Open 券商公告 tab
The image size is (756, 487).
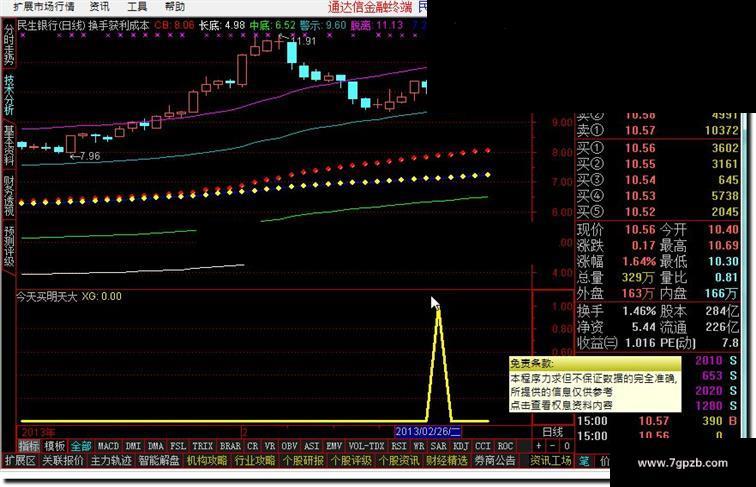click(494, 461)
